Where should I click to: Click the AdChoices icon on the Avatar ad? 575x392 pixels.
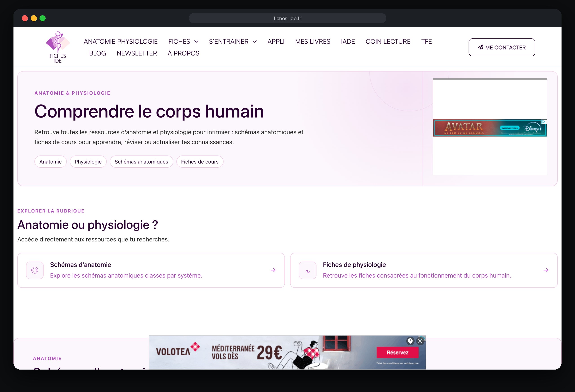(543, 122)
